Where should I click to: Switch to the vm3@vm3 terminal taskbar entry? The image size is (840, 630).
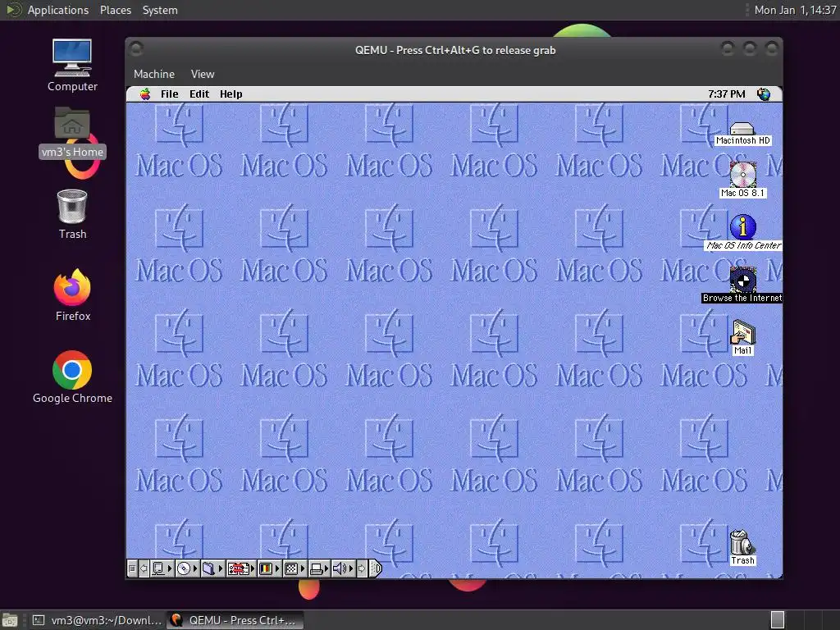click(97, 620)
